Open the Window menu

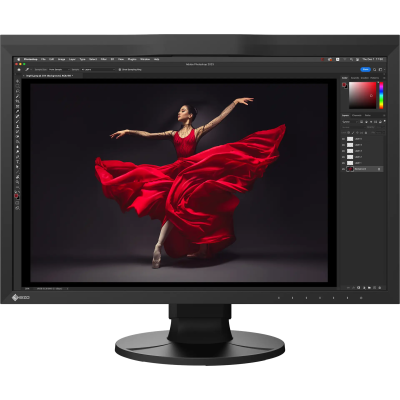[x=145, y=59]
